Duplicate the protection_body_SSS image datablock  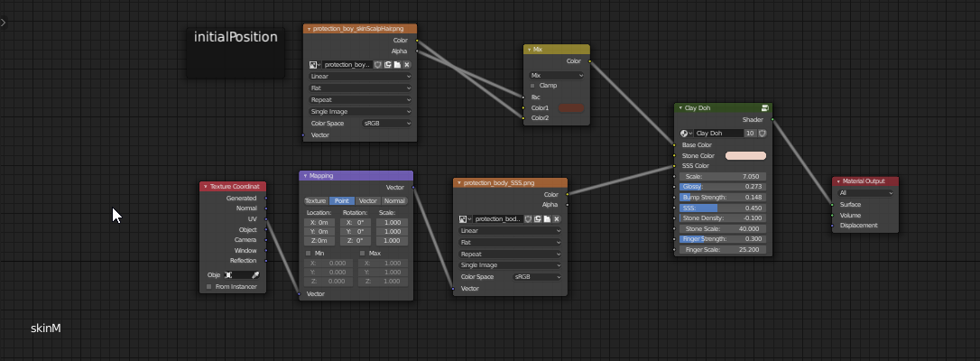[538, 219]
